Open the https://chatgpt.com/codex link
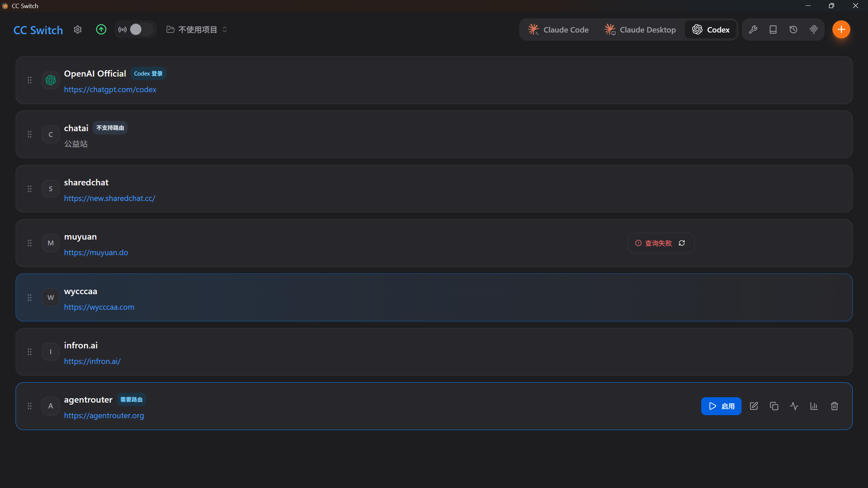 point(110,89)
